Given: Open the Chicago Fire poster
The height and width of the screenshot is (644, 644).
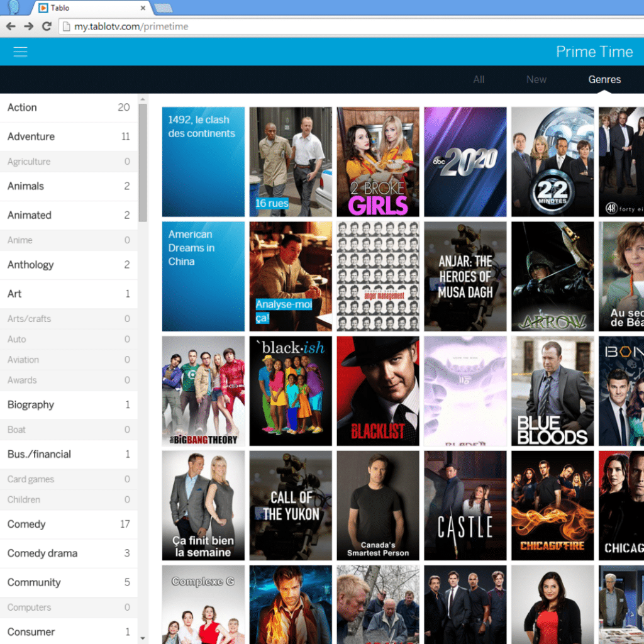Looking at the screenshot, I should pyautogui.click(x=552, y=506).
